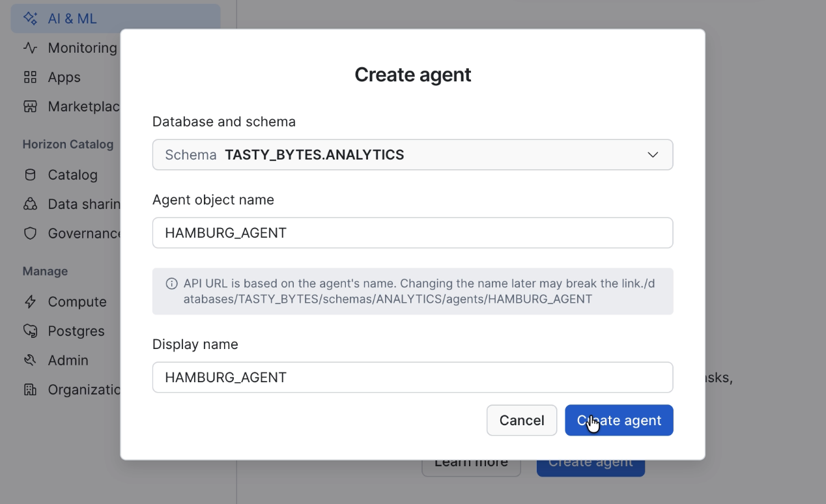Image resolution: width=826 pixels, height=504 pixels.
Task: Confirm with the Create agent dialog button
Action: pos(619,420)
